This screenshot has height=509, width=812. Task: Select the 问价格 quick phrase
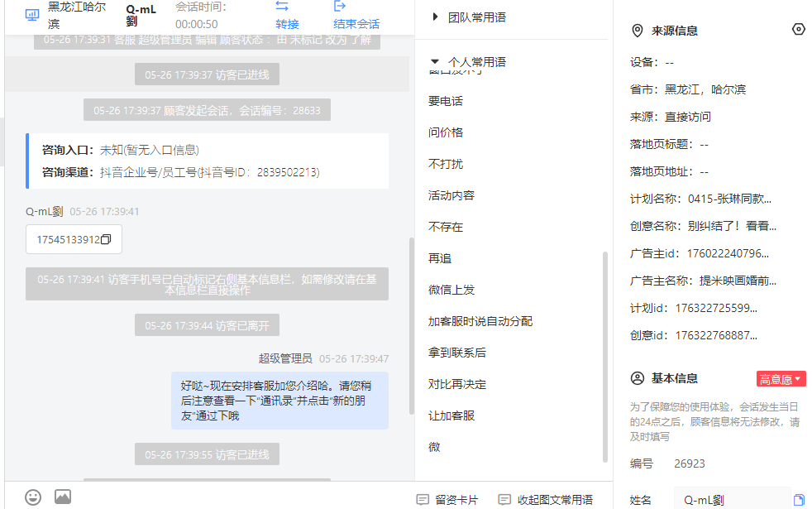point(446,132)
